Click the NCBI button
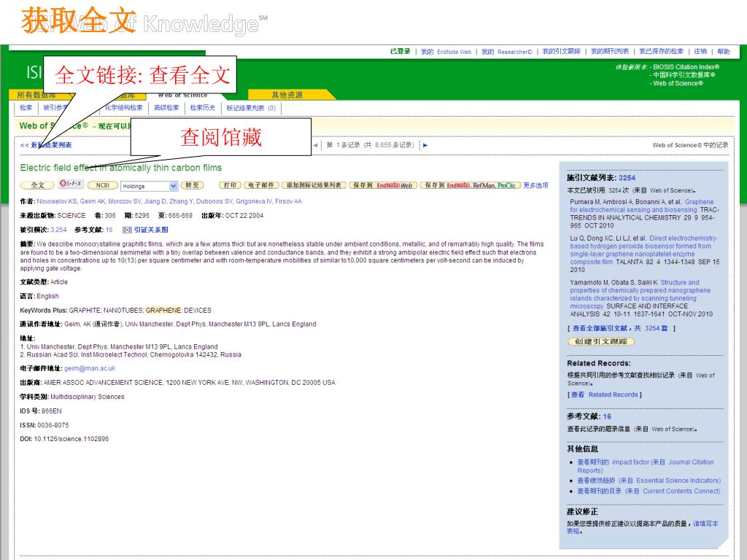 point(103,185)
